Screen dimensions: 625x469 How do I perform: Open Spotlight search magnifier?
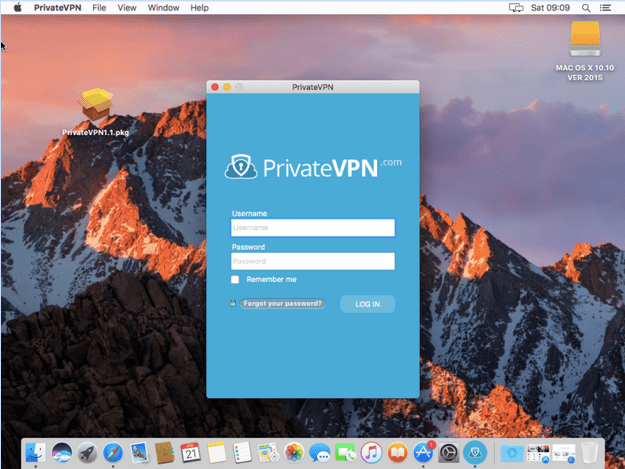point(586,8)
